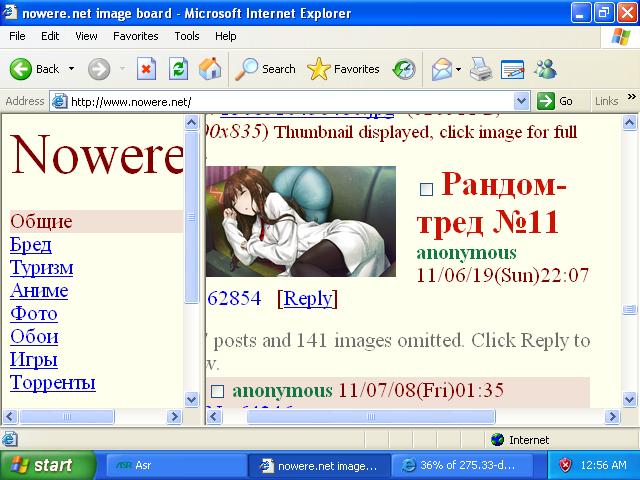Image resolution: width=640 pixels, height=480 pixels.
Task: Click the Windows flag throbber logo
Action: click(620, 37)
